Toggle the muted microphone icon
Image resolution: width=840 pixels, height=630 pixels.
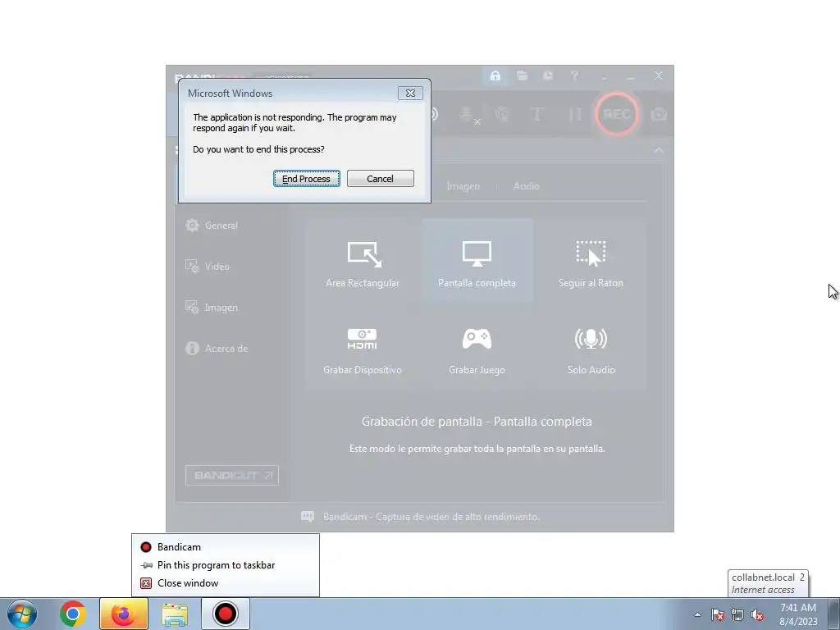(468, 114)
